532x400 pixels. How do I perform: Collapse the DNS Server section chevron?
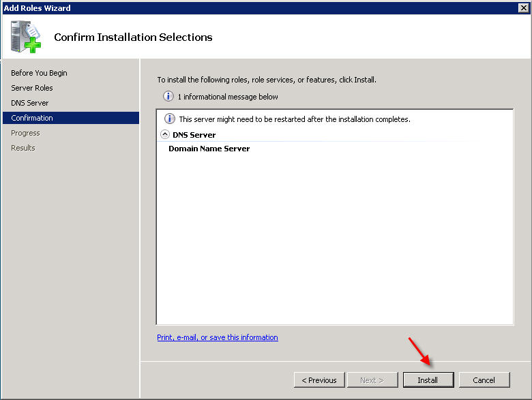pos(165,134)
